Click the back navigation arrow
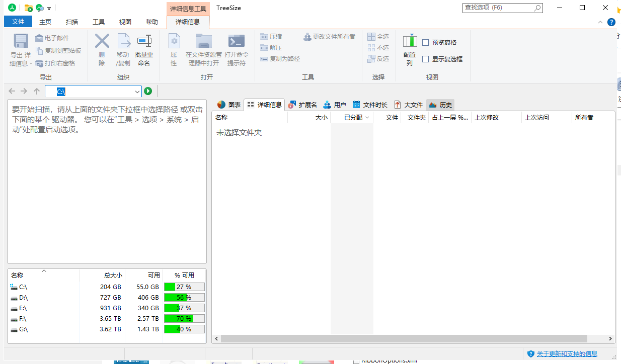This screenshot has height=364, width=621. (12, 91)
